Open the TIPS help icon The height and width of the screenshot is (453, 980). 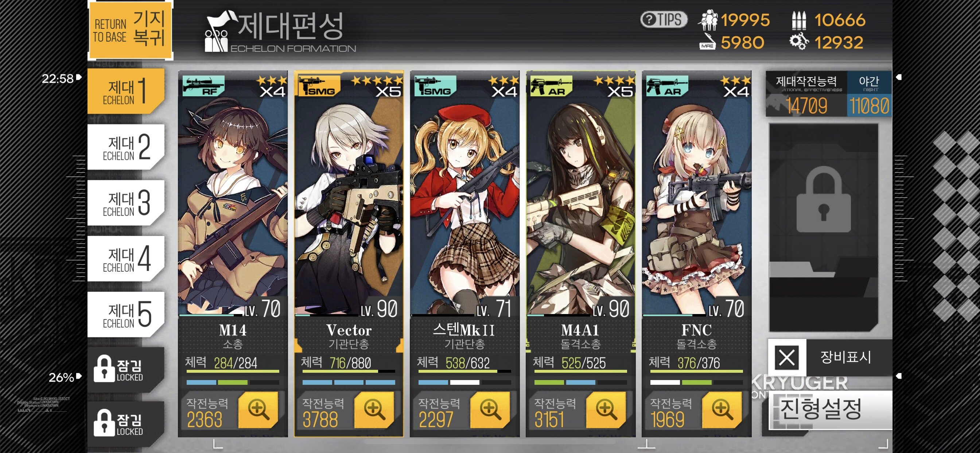pos(664,19)
